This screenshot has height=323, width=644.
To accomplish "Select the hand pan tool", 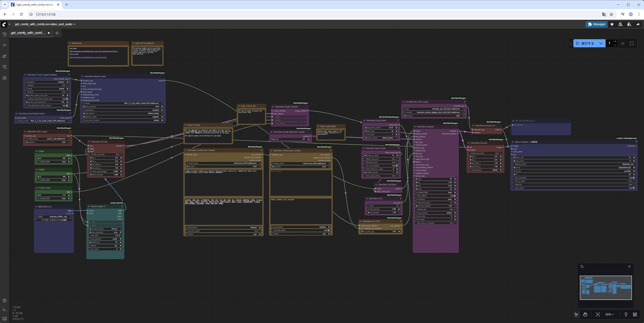I will pos(585,314).
